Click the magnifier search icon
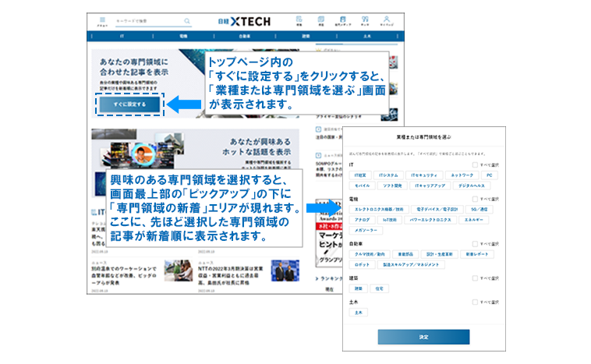The width and height of the screenshot is (591, 364). point(187,21)
